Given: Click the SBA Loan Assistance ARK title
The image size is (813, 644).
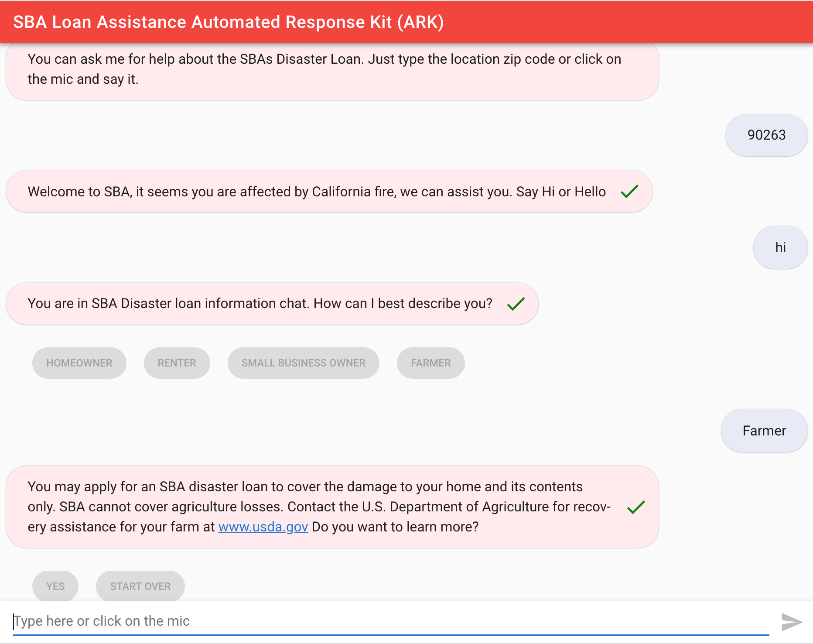Looking at the screenshot, I should click(229, 22).
